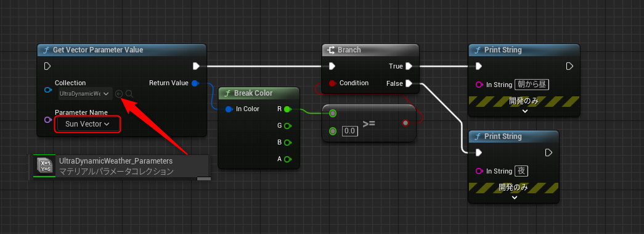Click the Branch True output pin

[408, 66]
